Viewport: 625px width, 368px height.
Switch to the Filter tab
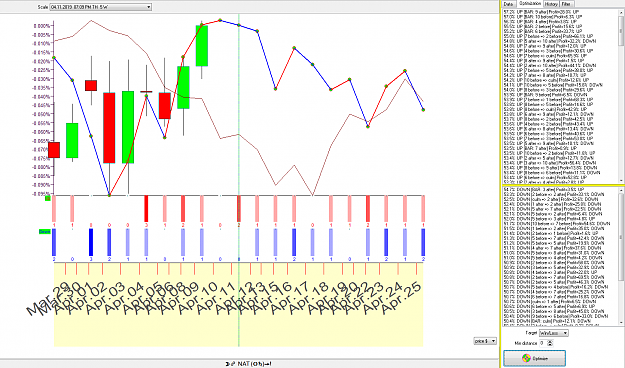click(x=566, y=4)
